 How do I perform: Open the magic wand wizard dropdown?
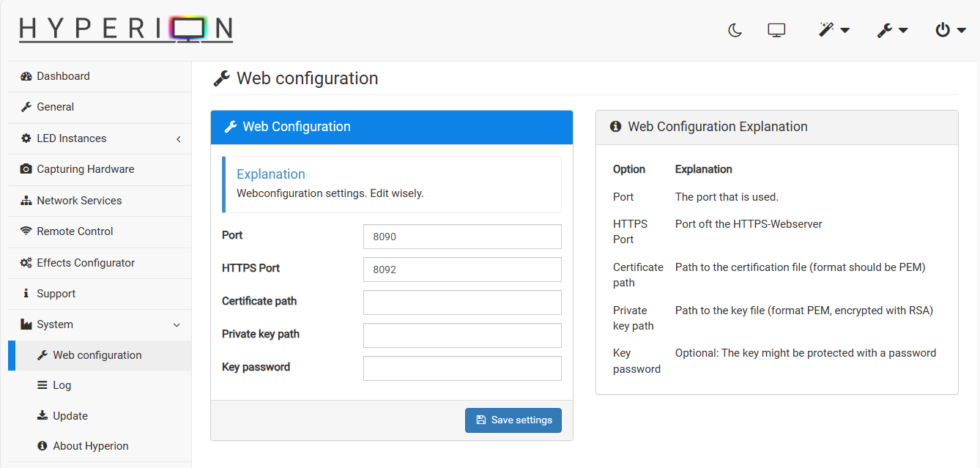834,30
